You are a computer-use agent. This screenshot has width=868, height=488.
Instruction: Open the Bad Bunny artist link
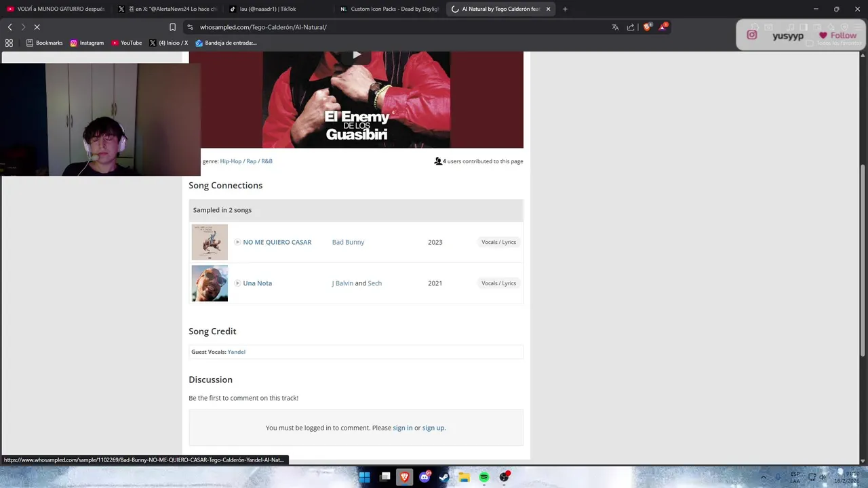click(348, 242)
